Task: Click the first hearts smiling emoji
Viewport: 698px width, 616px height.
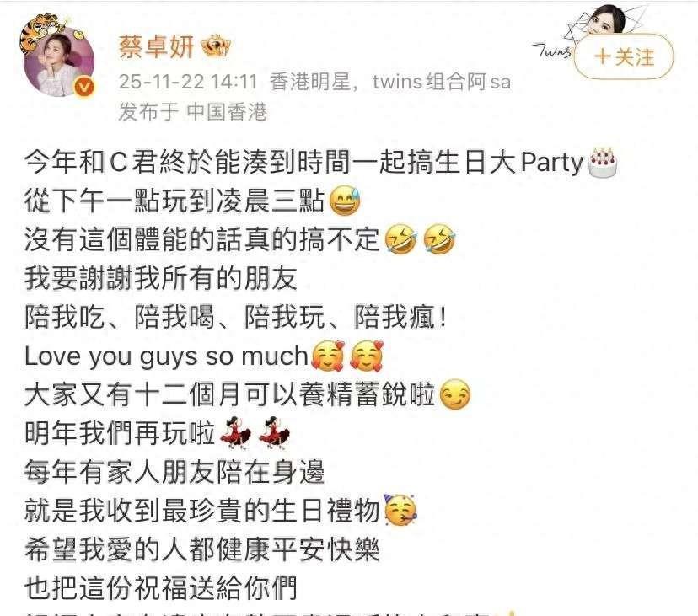Action: 328,356
